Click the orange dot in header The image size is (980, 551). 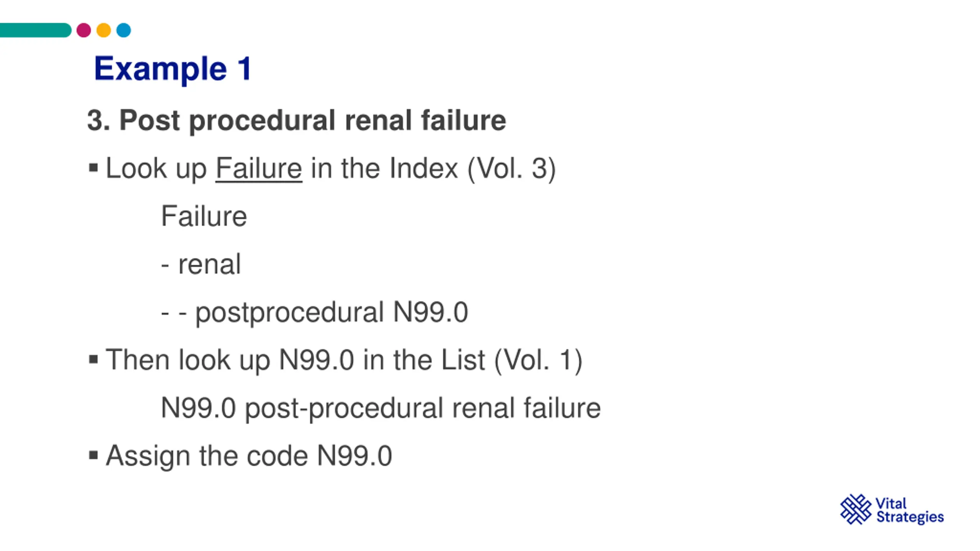pyautogui.click(x=104, y=30)
